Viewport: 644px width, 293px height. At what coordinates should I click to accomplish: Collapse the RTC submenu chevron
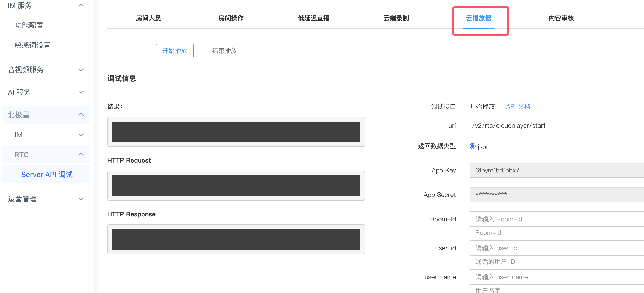(x=81, y=154)
